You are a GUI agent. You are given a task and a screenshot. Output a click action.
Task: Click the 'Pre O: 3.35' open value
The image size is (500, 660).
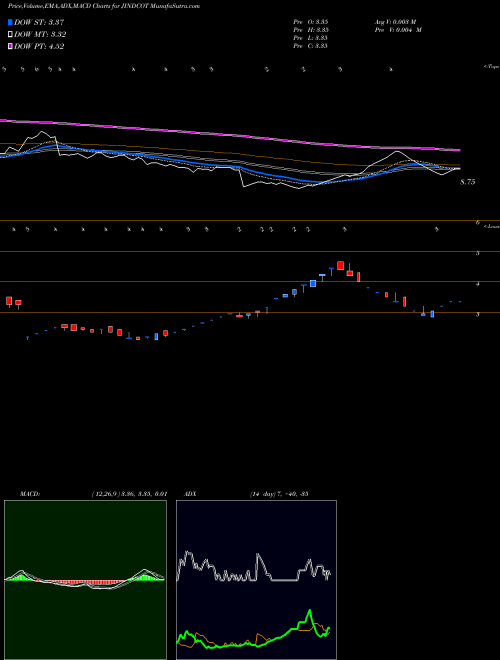(311, 22)
